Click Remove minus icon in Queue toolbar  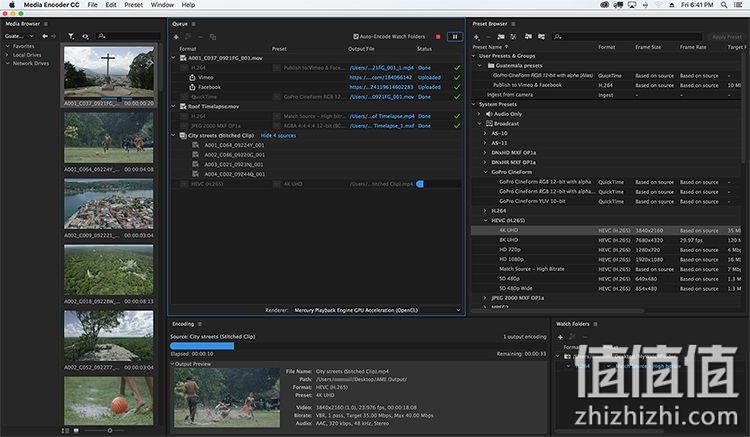pyautogui.click(x=200, y=37)
